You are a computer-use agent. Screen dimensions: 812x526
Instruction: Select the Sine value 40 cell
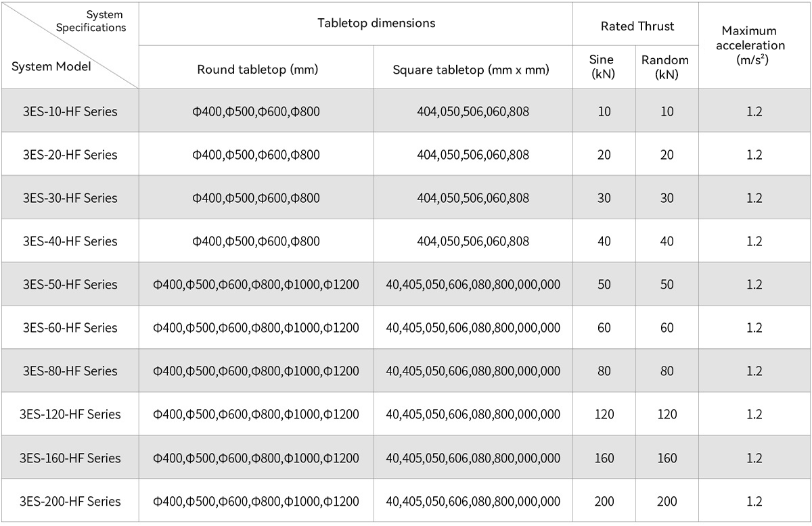[604, 241]
